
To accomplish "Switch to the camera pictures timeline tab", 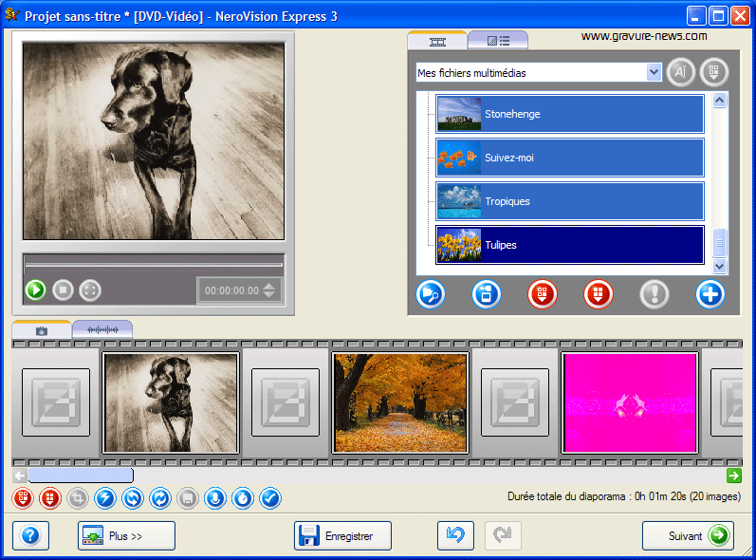I will [42, 330].
